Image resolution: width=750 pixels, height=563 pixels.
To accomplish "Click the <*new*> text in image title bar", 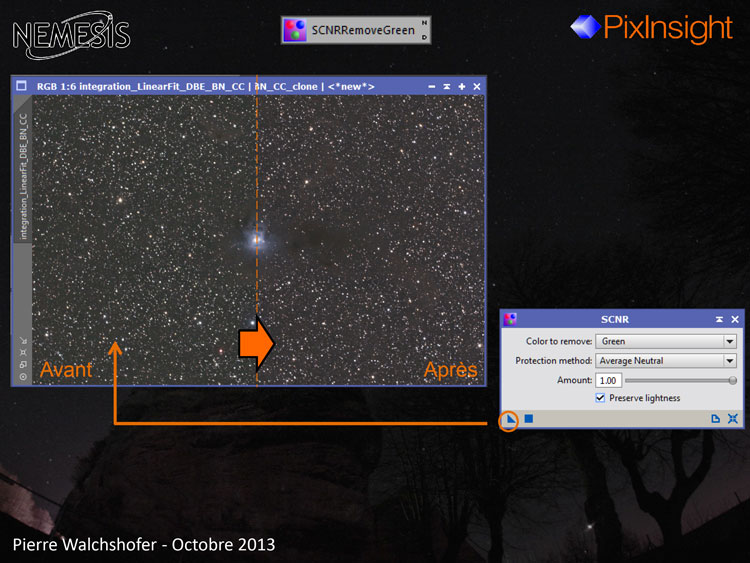I will pos(351,87).
